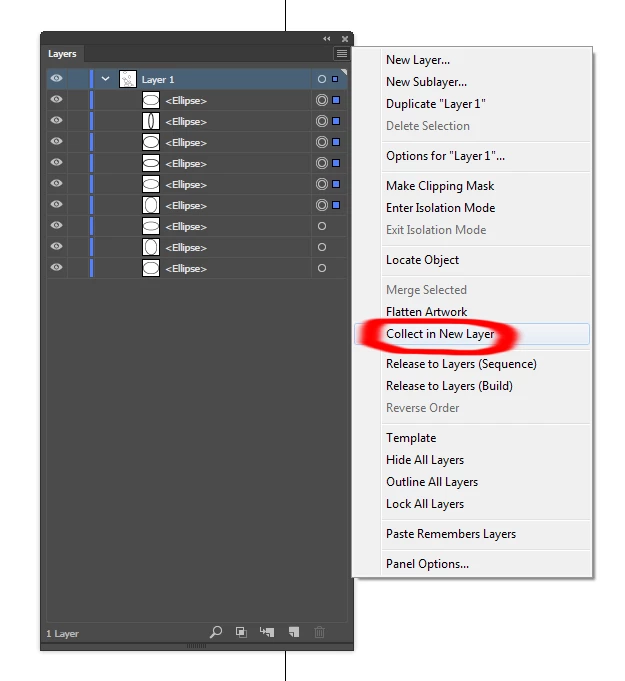The height and width of the screenshot is (681, 625).
Task: Choose Release to Layers (Sequence)
Action: pyautogui.click(x=461, y=364)
